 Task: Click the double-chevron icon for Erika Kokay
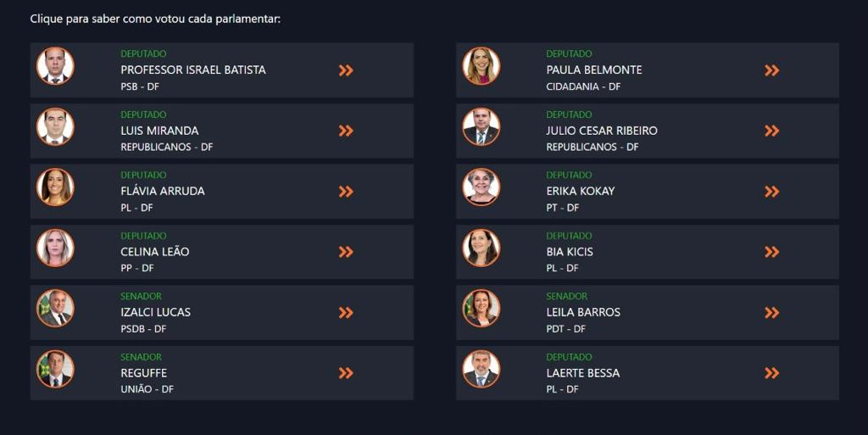point(771,192)
